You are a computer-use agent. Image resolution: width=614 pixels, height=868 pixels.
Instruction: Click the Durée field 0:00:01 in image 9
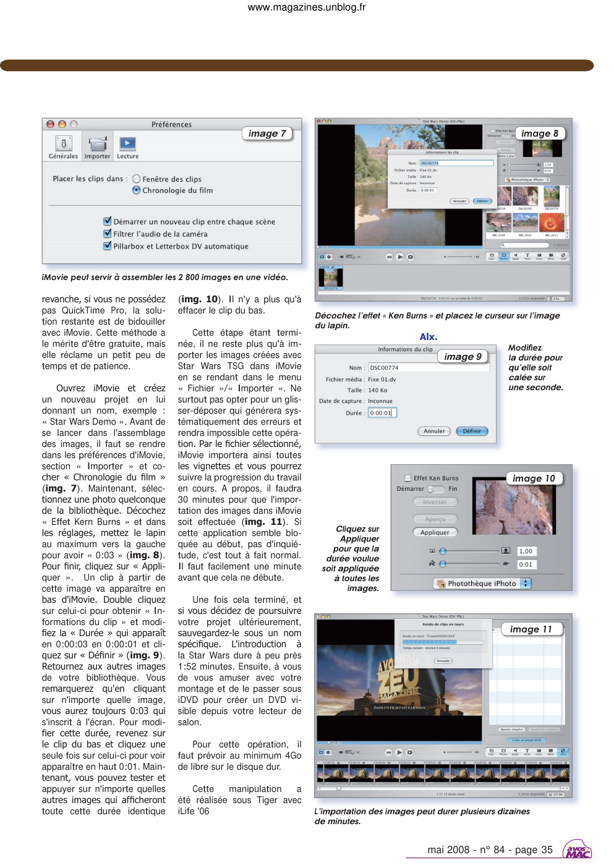pyautogui.click(x=382, y=413)
